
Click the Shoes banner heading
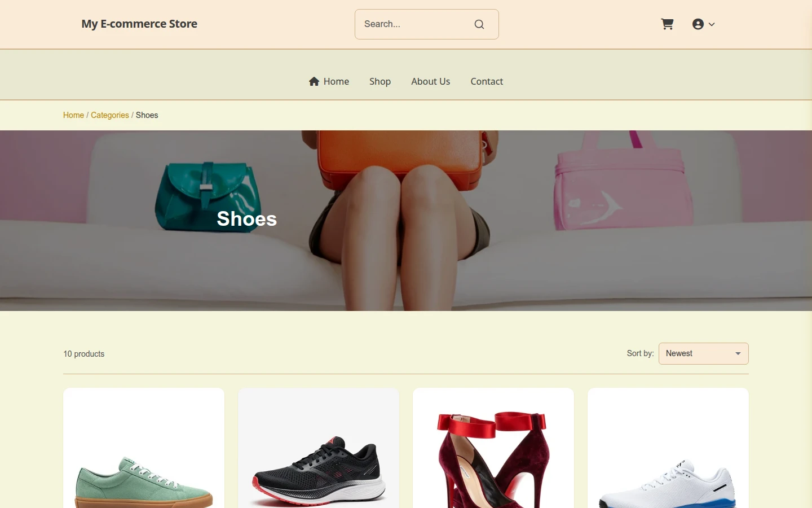247,219
